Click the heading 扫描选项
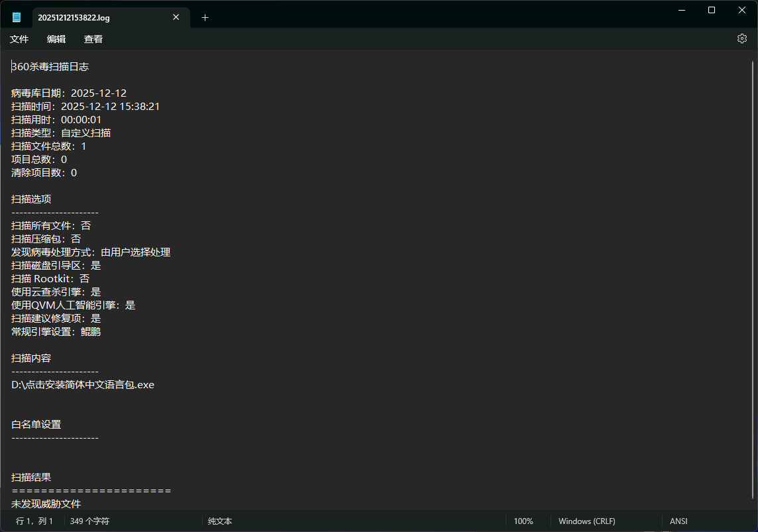The width and height of the screenshot is (758, 532). (31, 199)
